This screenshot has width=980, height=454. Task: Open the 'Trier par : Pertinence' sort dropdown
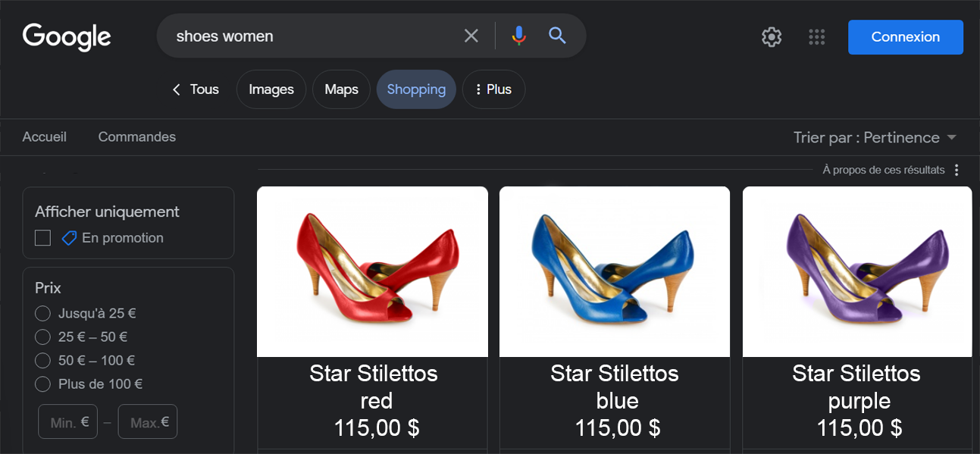(x=875, y=137)
